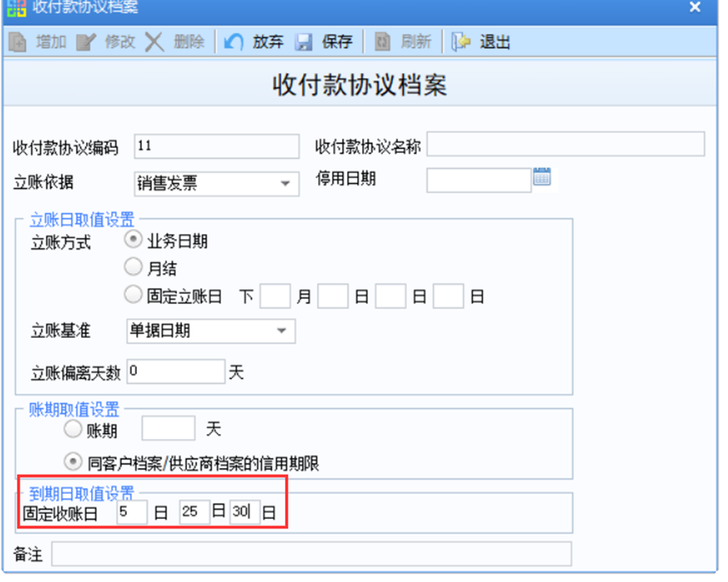Click the 固定收账日 field containing 30
The height and width of the screenshot is (582, 728).
coord(245,512)
